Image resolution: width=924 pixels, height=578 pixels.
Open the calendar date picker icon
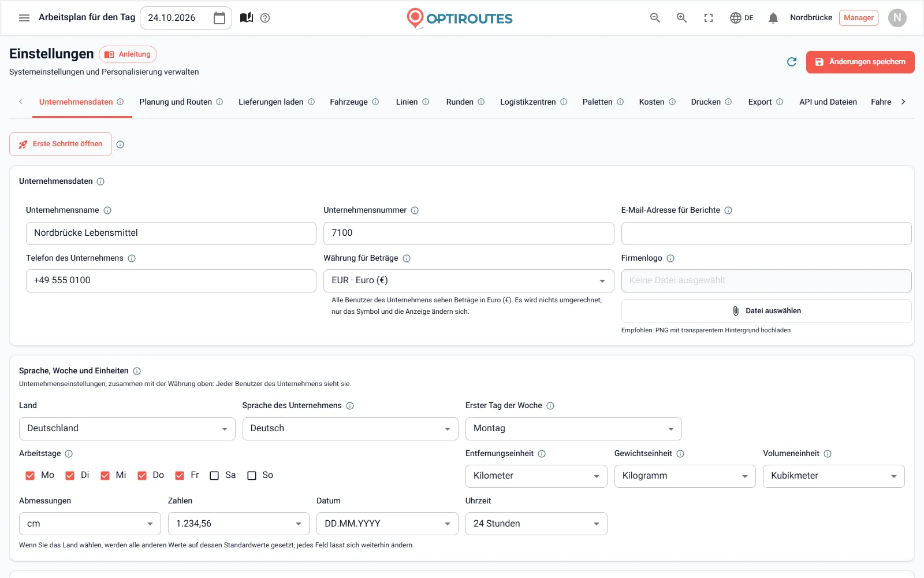[x=219, y=18]
